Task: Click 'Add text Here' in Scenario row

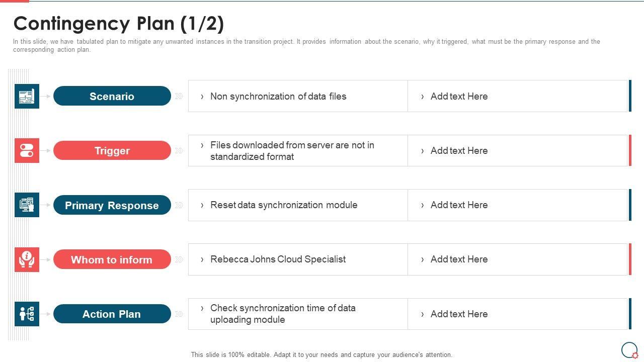Action: click(459, 96)
